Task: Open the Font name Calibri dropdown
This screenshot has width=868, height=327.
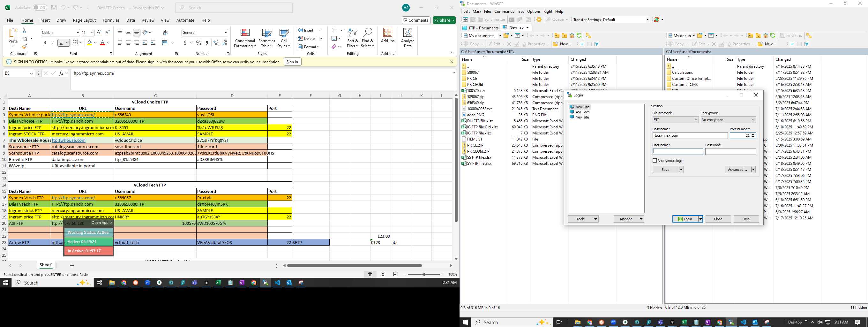Action: click(78, 32)
